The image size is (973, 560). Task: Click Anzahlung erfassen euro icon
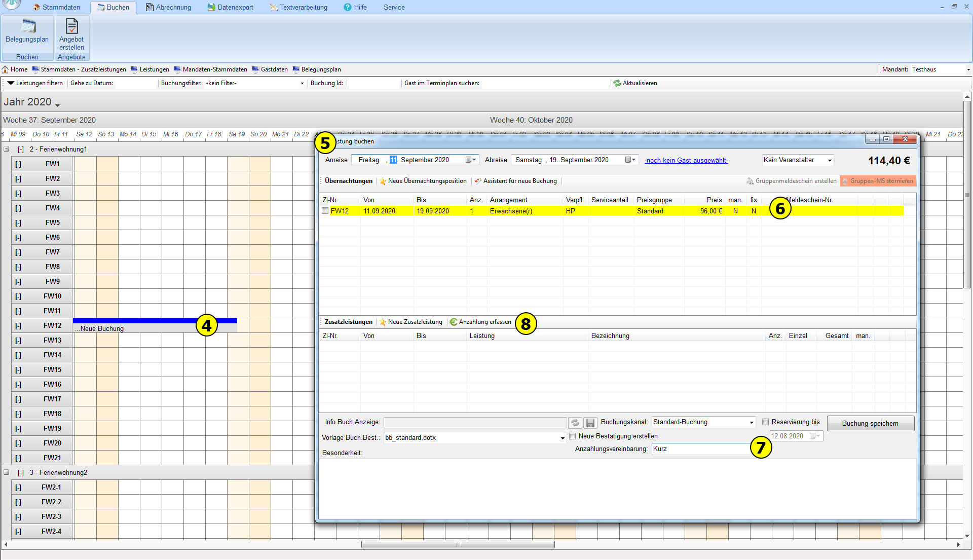click(453, 322)
